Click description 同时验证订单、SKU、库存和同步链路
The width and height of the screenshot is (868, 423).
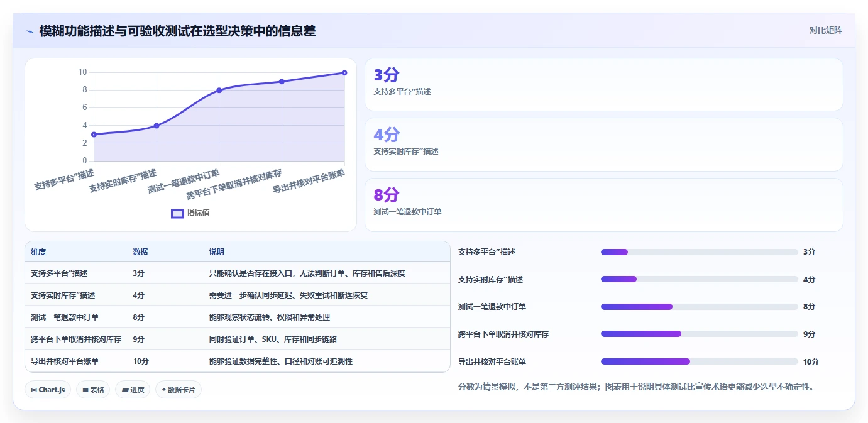pyautogui.click(x=273, y=339)
